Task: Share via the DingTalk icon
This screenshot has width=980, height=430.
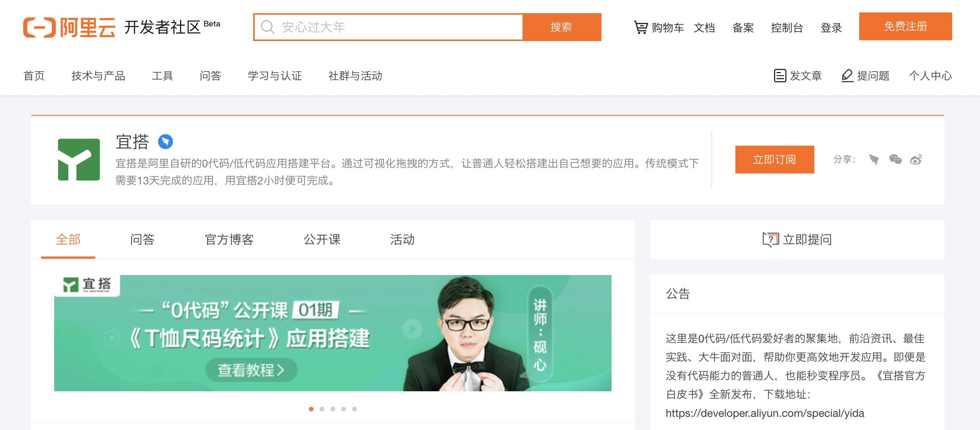Action: (x=874, y=160)
